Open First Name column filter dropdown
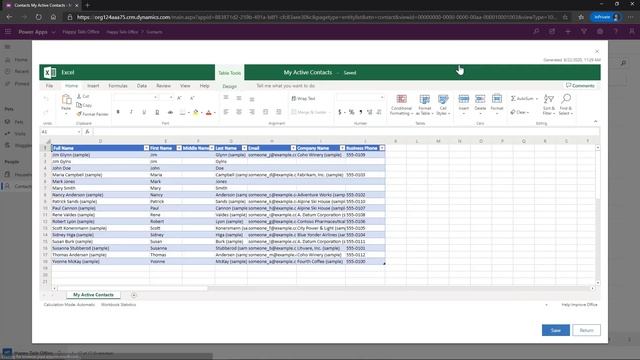The image size is (640, 360). pos(179,148)
